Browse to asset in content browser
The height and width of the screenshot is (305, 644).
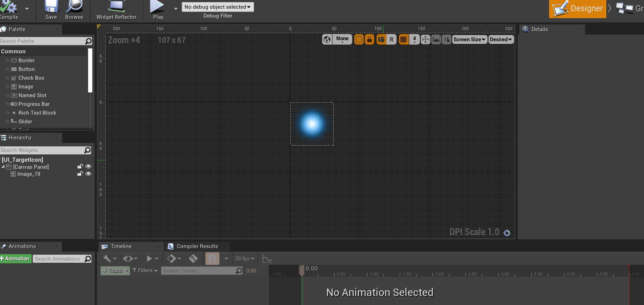click(74, 10)
